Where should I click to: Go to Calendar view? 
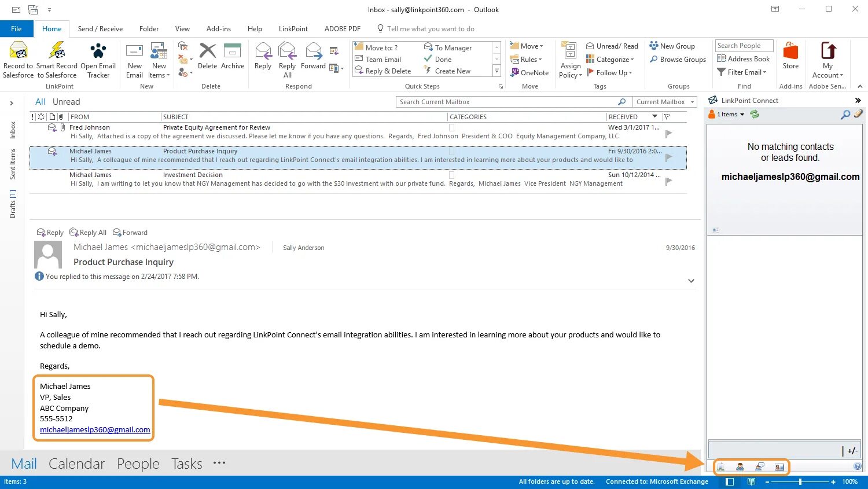click(77, 464)
